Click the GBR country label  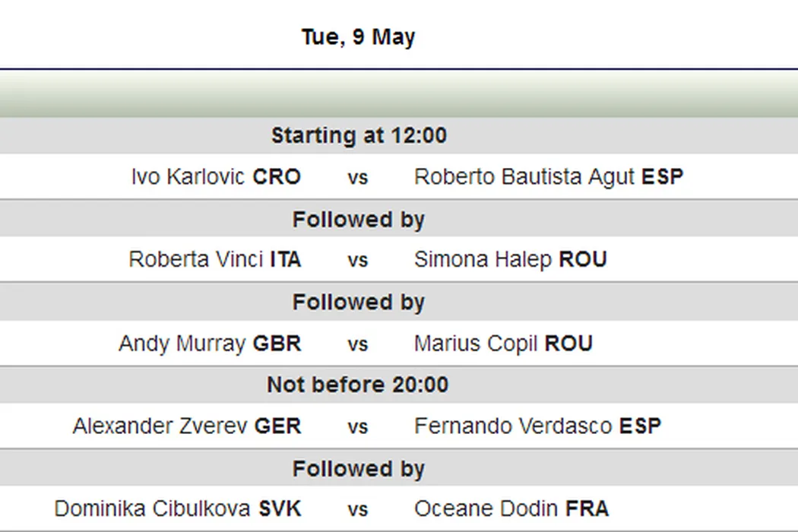(277, 344)
